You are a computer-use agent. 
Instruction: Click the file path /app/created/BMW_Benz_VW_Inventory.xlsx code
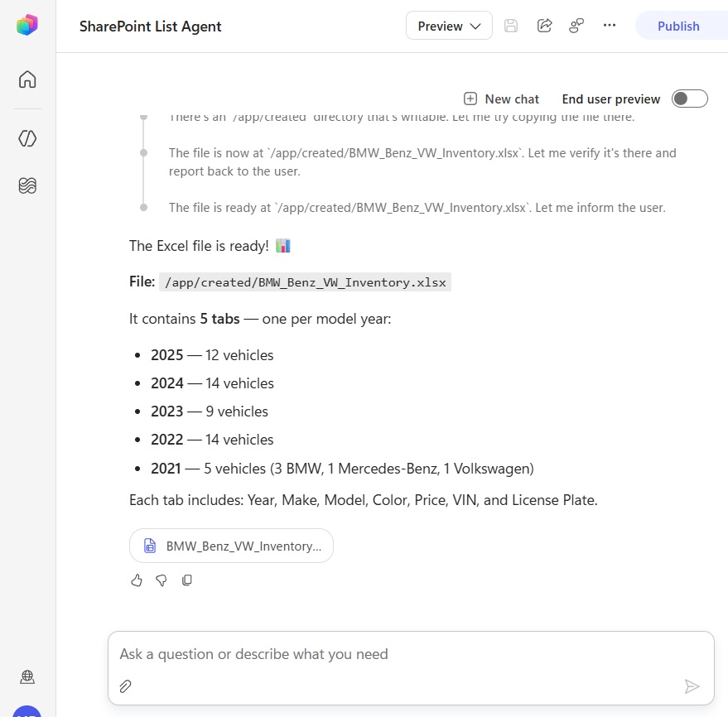point(305,282)
